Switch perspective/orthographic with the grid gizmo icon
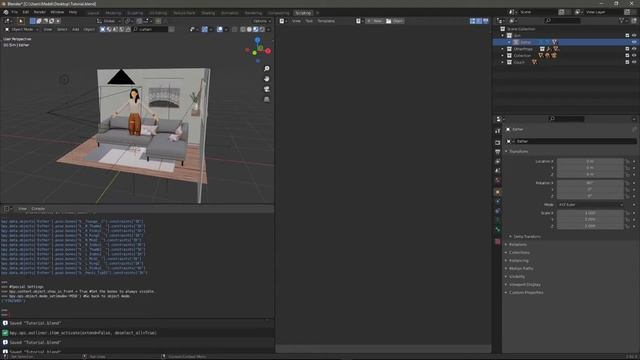 click(x=267, y=99)
